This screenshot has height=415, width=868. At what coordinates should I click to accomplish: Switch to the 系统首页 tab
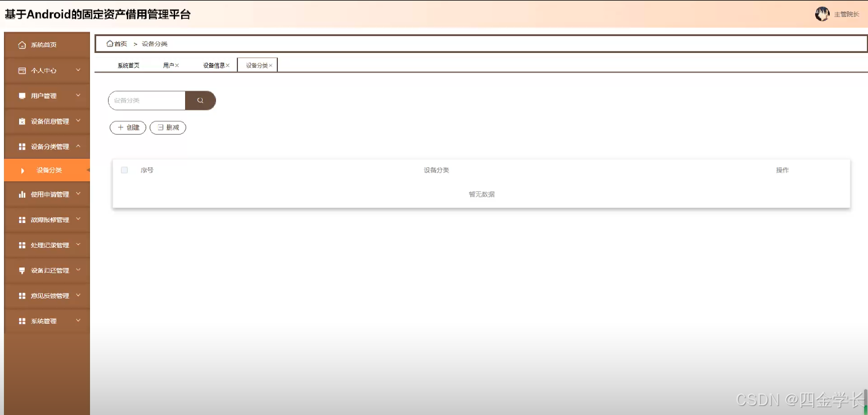128,65
